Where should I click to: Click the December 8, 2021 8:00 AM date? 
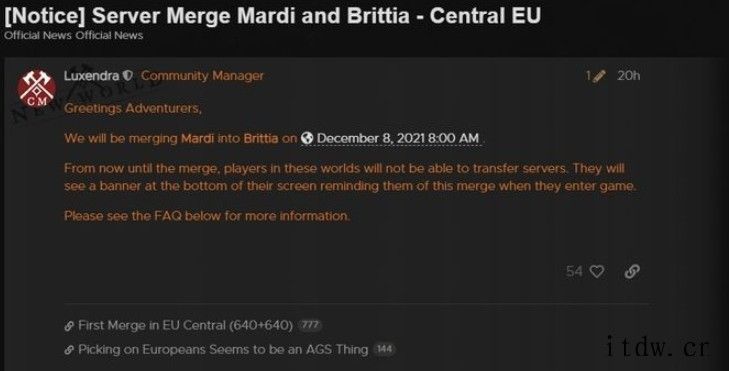point(398,138)
